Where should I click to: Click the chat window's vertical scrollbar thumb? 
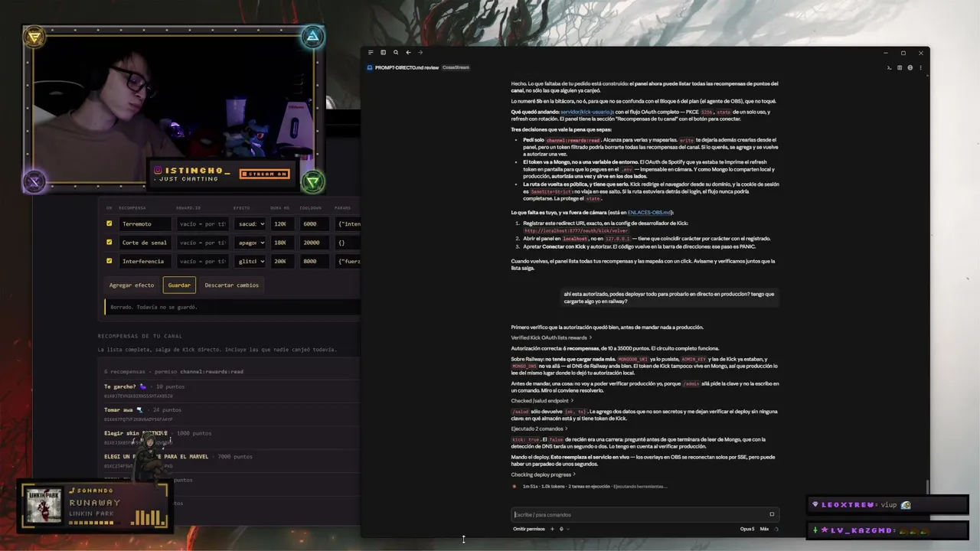[x=927, y=487]
